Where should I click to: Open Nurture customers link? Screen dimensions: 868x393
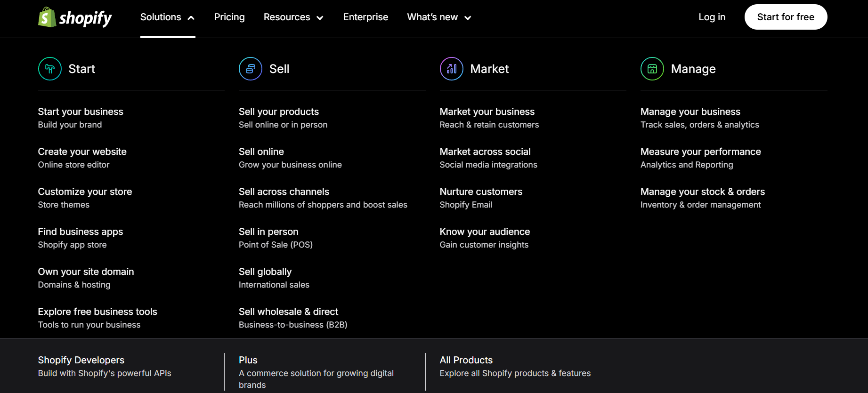coord(481,192)
